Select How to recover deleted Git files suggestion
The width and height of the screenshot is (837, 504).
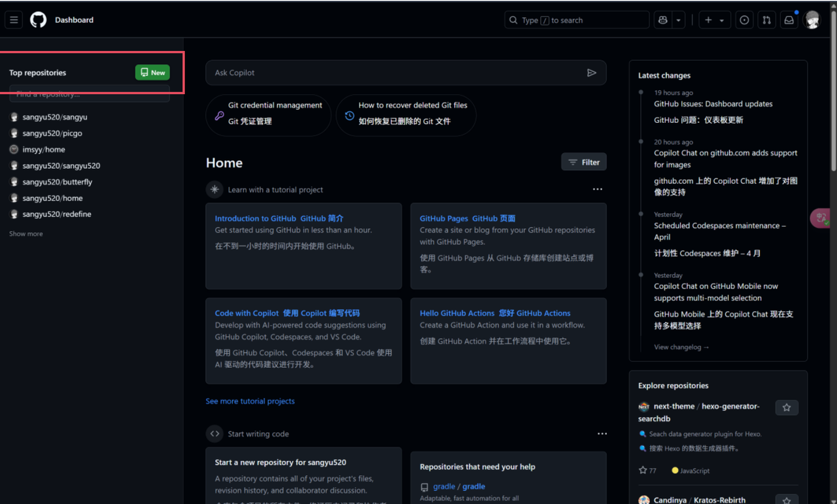pos(406,115)
